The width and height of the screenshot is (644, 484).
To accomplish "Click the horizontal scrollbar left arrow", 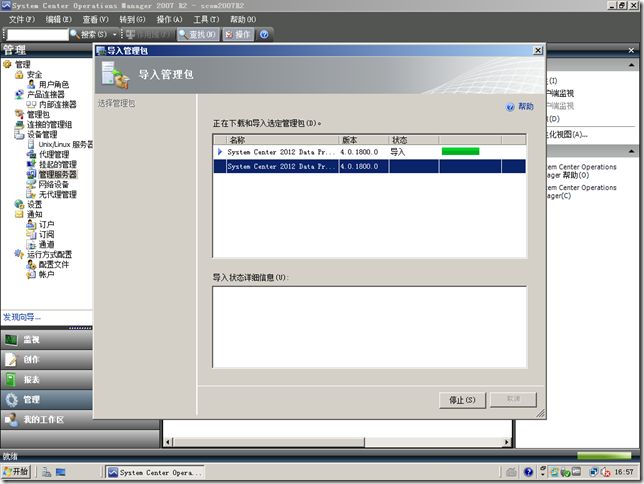I will (168, 442).
